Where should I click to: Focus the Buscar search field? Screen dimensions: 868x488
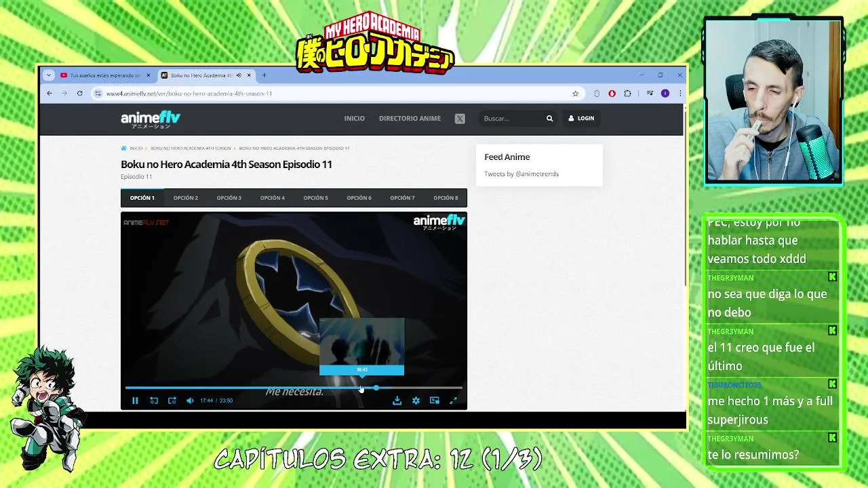[512, 119]
